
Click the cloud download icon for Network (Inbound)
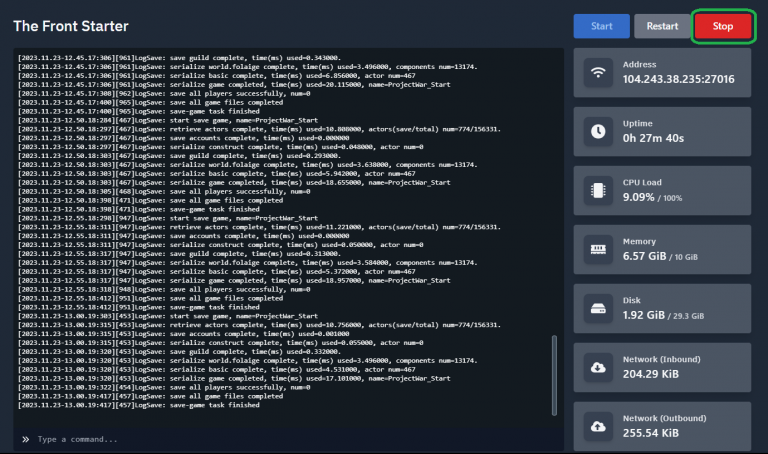tap(599, 367)
